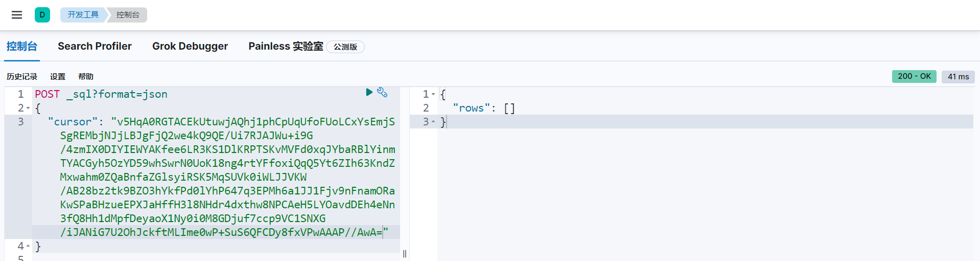Open the main navigation hamburger menu

(17, 15)
